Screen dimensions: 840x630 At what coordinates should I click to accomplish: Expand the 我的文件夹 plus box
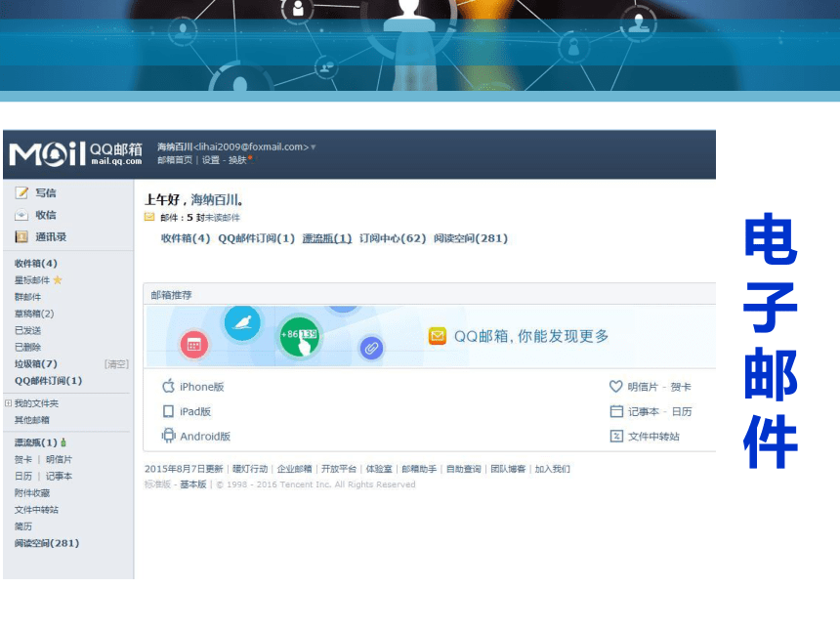click(x=8, y=402)
